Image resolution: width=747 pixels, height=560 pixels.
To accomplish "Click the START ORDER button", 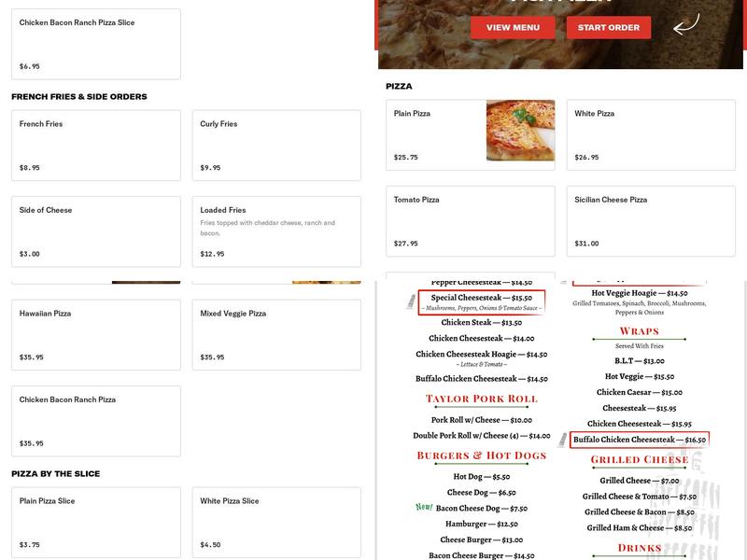I will [609, 28].
